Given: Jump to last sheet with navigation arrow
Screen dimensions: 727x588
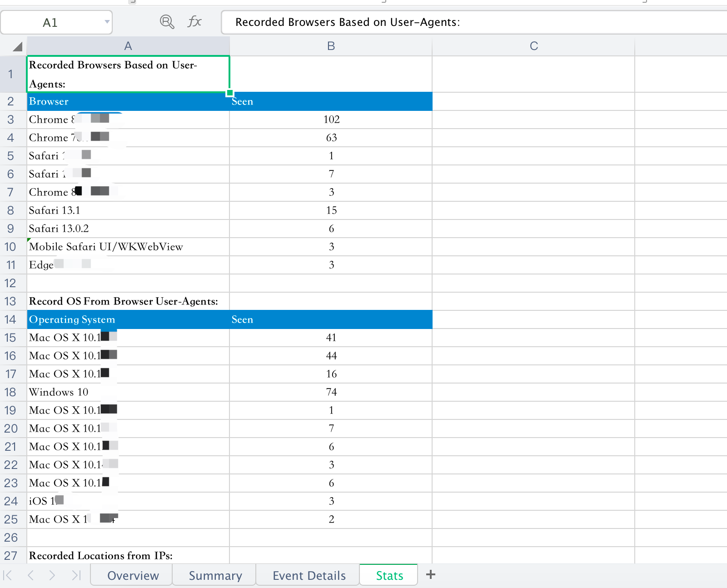Looking at the screenshot, I should pyautogui.click(x=76, y=575).
